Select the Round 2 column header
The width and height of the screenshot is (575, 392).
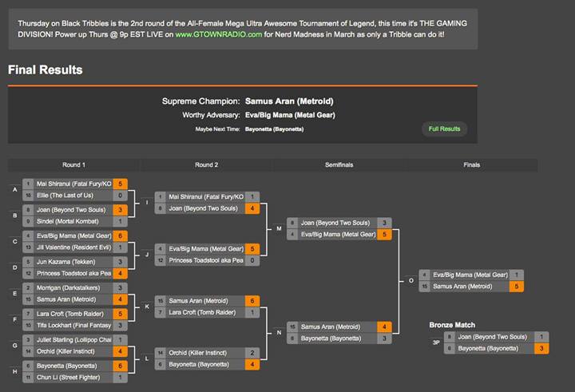tap(207, 165)
